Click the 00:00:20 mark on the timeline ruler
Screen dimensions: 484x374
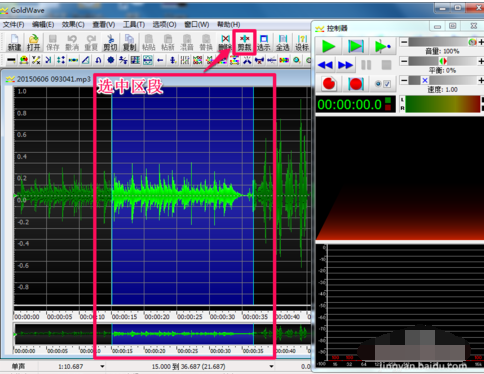point(157,317)
